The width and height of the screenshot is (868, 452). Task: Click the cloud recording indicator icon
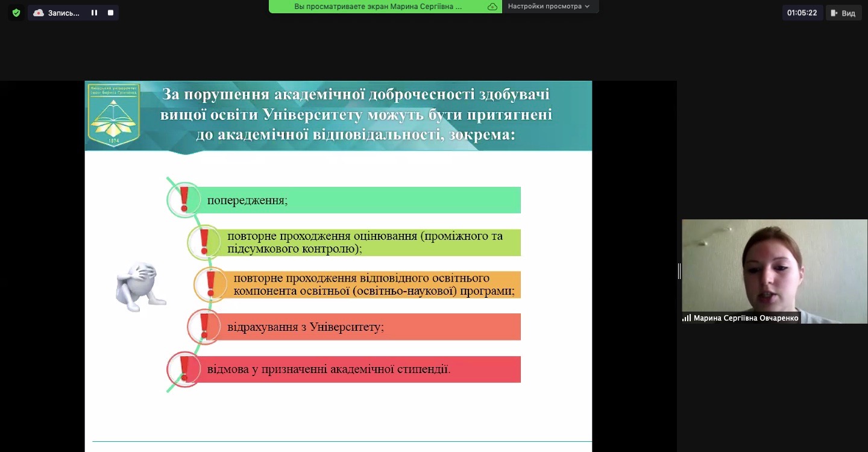[39, 13]
